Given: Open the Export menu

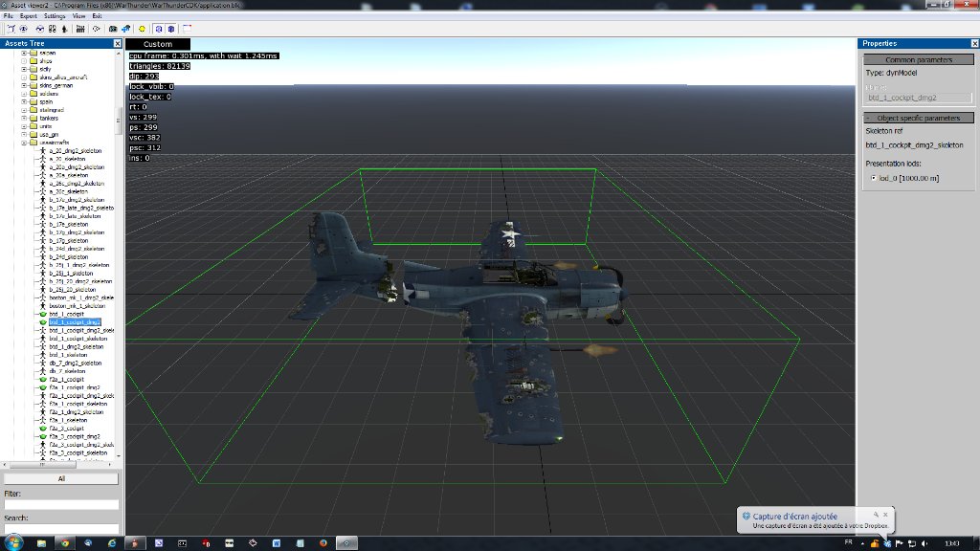Looking at the screenshot, I should 28,15.
